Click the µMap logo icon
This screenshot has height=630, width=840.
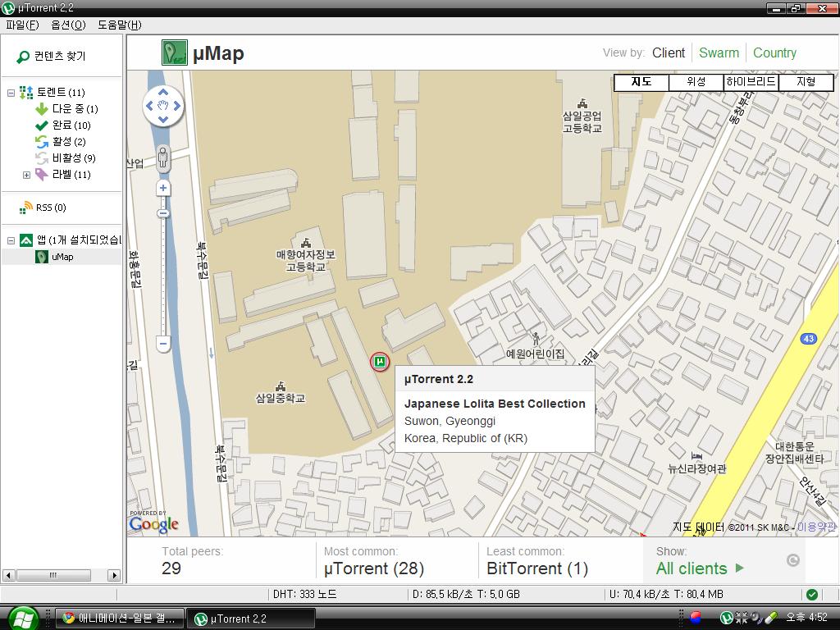pos(175,52)
